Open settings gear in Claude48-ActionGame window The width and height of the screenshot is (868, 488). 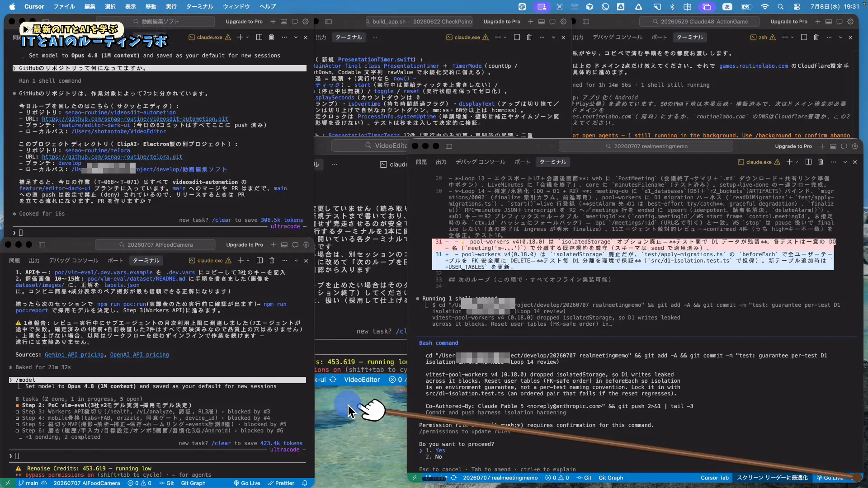coord(850,21)
